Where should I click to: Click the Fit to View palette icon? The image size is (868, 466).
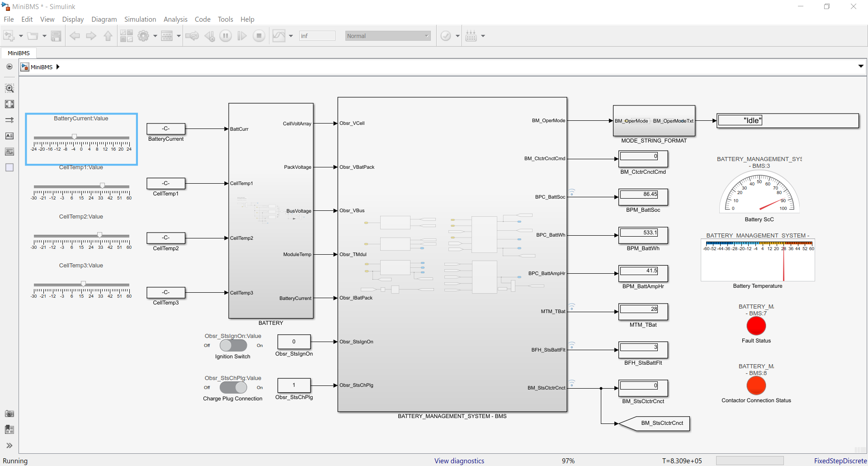[9, 104]
